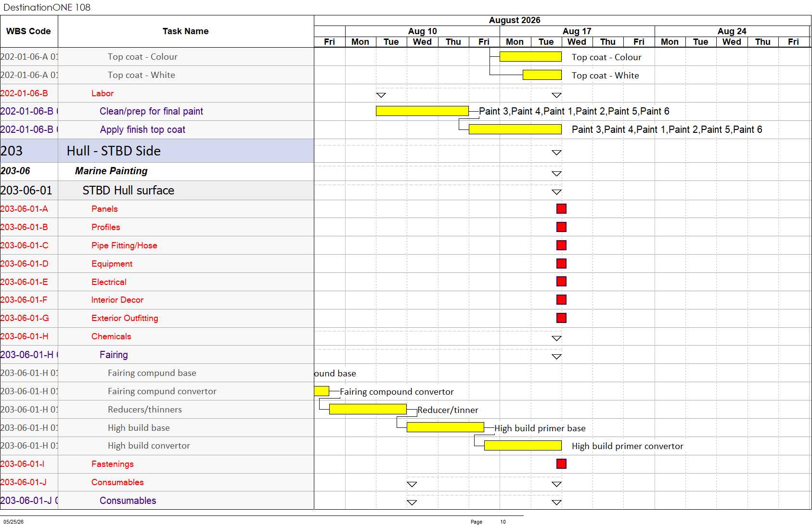Click the 05/25/26 date in the footer
The height and width of the screenshot is (528, 812).
click(x=13, y=522)
